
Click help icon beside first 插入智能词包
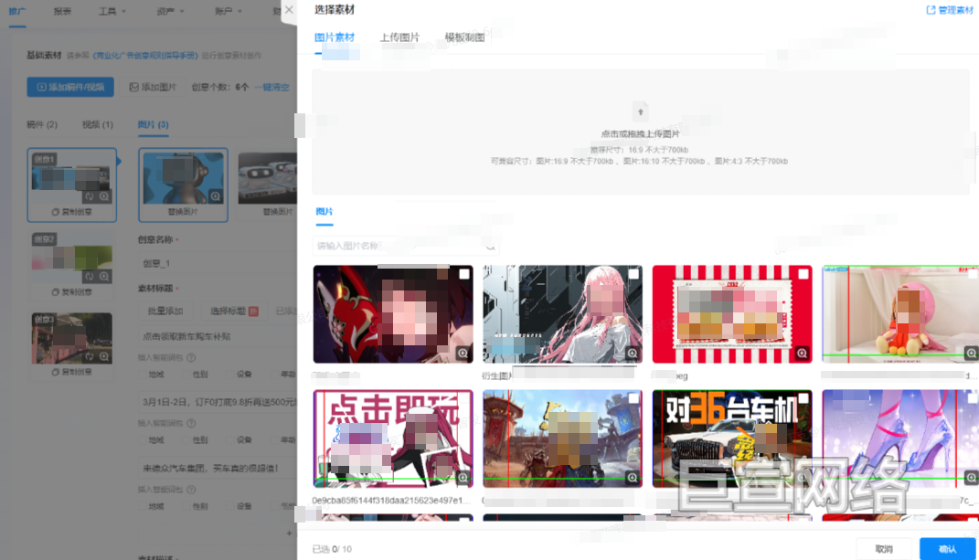[x=191, y=358]
